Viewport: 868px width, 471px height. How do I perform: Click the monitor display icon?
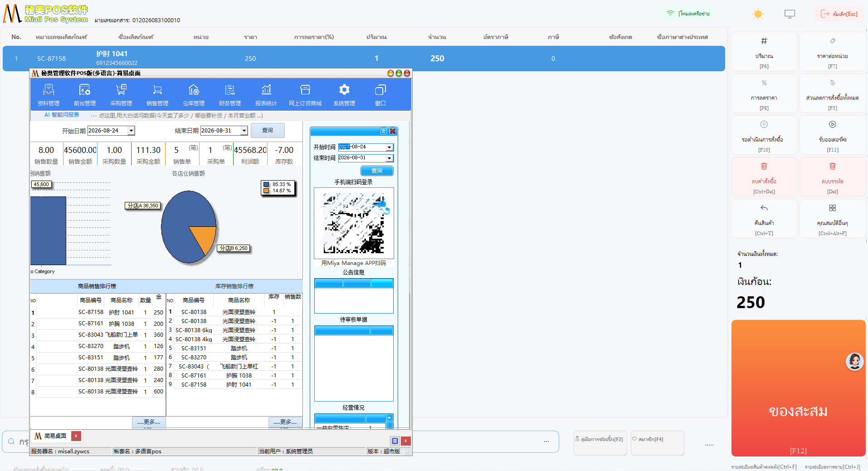[790, 14]
